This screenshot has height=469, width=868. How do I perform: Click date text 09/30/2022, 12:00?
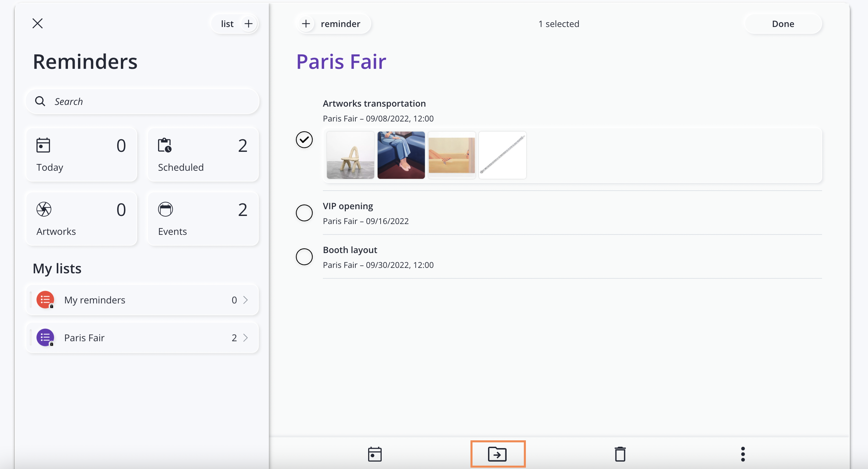click(400, 265)
